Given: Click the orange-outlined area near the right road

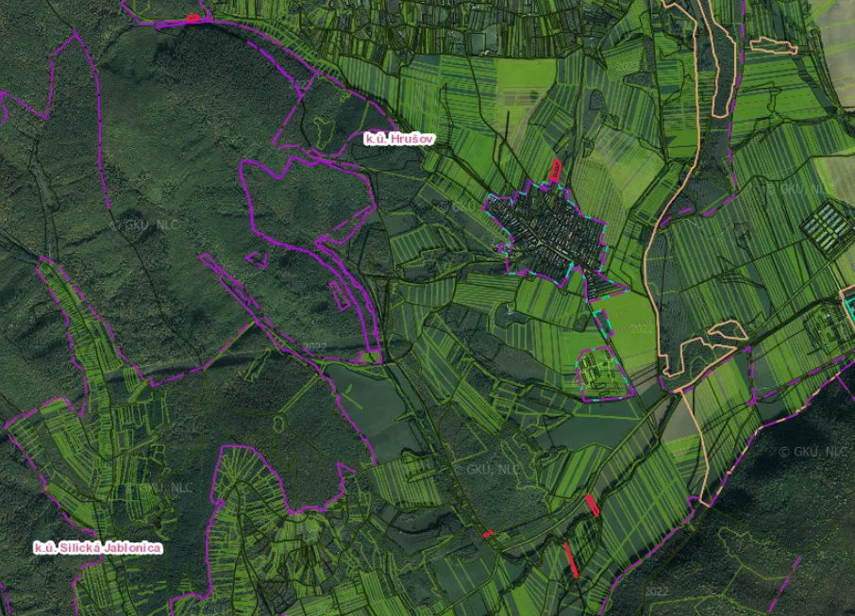Looking at the screenshot, I should [729, 330].
